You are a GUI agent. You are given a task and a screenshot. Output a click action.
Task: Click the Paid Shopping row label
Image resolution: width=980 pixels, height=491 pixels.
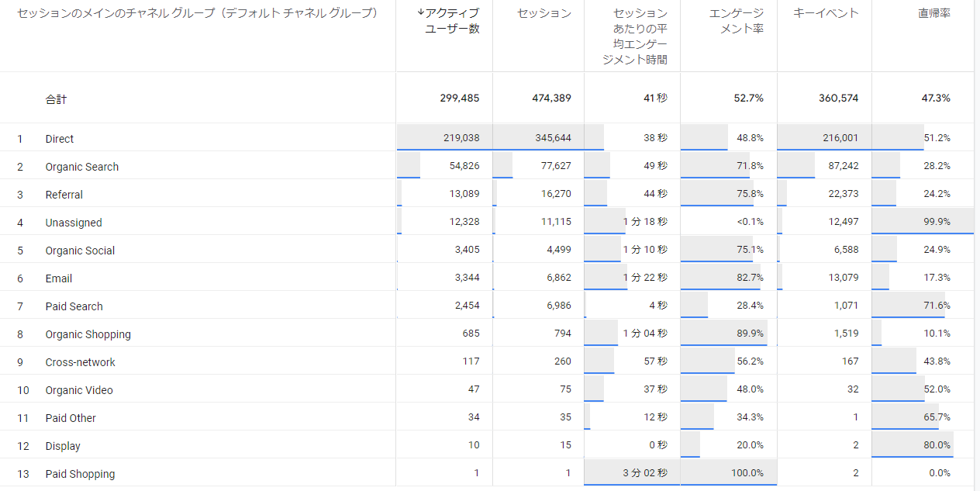tap(80, 474)
